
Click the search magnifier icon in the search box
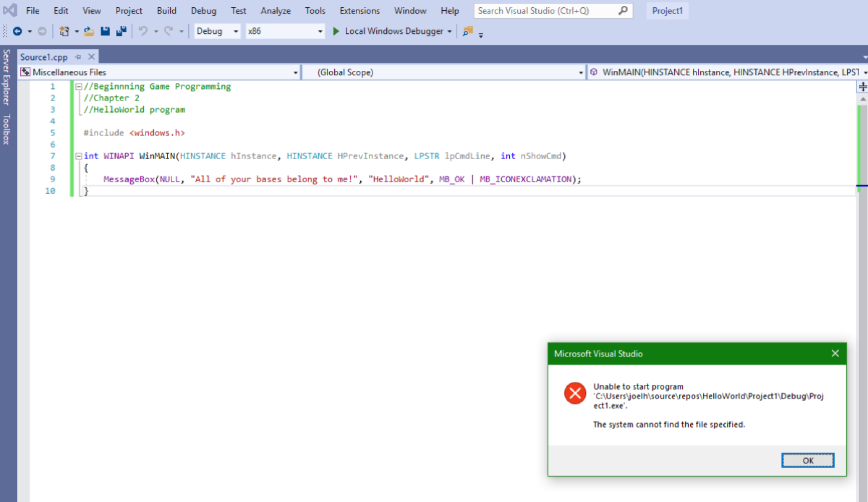623,11
